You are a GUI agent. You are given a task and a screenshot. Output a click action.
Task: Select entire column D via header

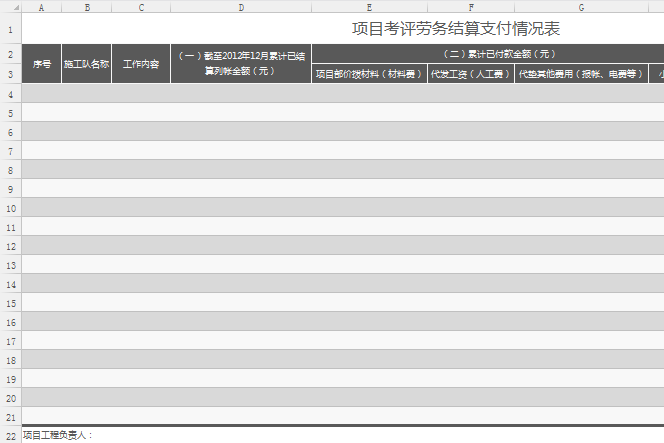(x=241, y=6)
